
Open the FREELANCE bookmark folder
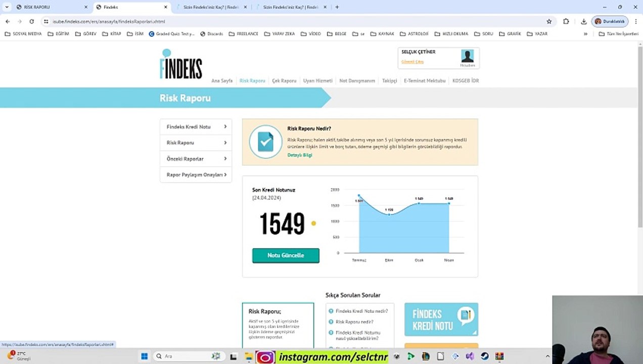pyautogui.click(x=244, y=34)
